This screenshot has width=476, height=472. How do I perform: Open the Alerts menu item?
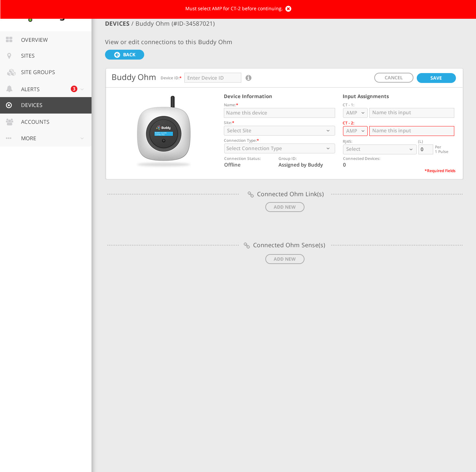46,89
